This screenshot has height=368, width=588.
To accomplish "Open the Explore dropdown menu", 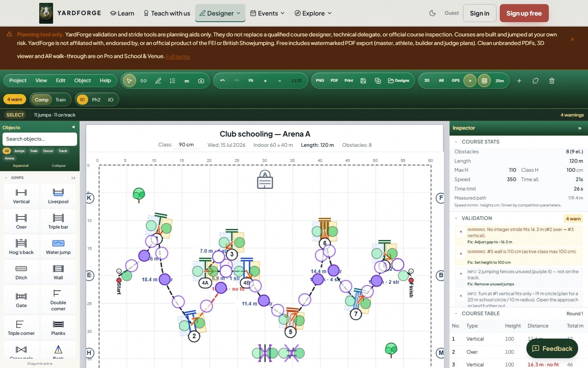I will (313, 13).
